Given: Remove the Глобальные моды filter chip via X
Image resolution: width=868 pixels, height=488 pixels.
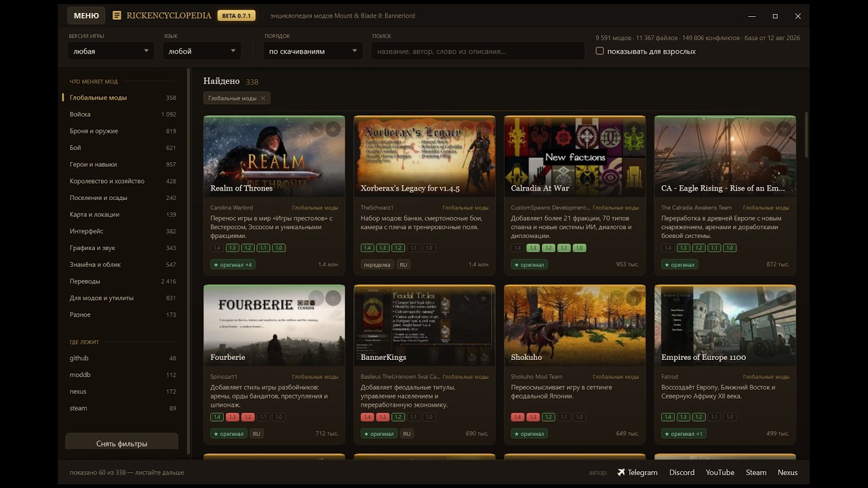Looking at the screenshot, I should (263, 98).
